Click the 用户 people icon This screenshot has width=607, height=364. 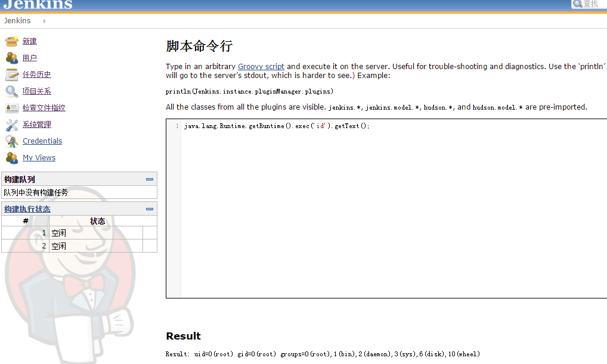[11, 58]
